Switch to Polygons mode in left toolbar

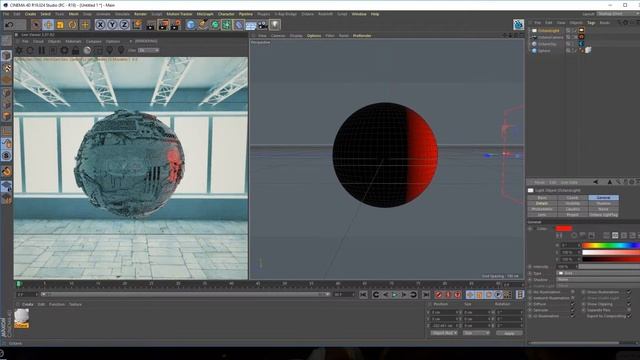pos(6,116)
